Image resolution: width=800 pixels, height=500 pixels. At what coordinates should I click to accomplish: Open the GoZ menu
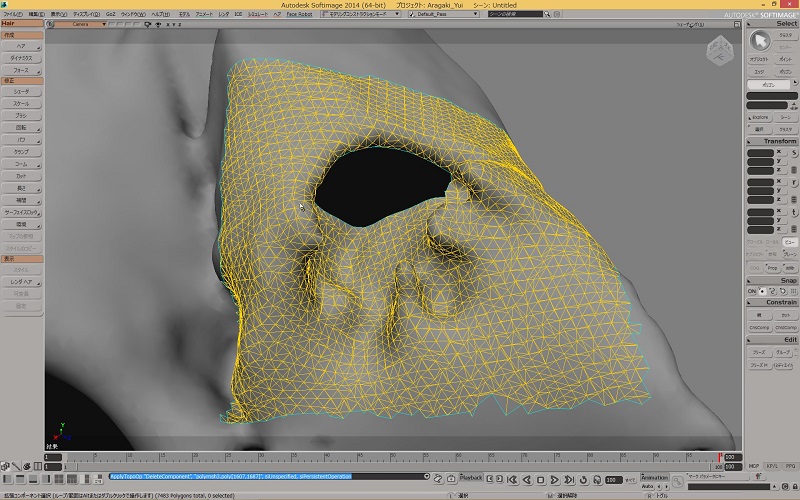(111, 14)
